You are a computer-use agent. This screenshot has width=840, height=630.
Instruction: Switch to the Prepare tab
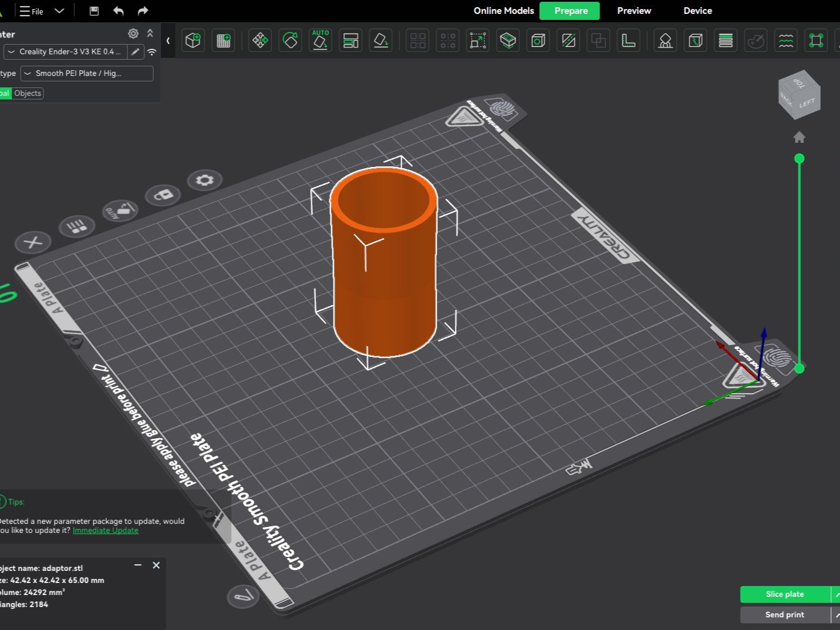point(570,11)
